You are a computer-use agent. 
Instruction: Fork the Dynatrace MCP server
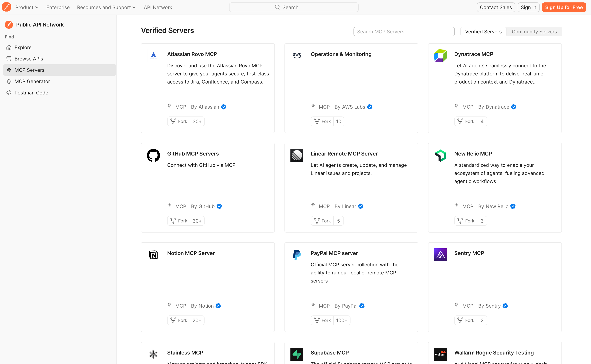tap(466, 121)
